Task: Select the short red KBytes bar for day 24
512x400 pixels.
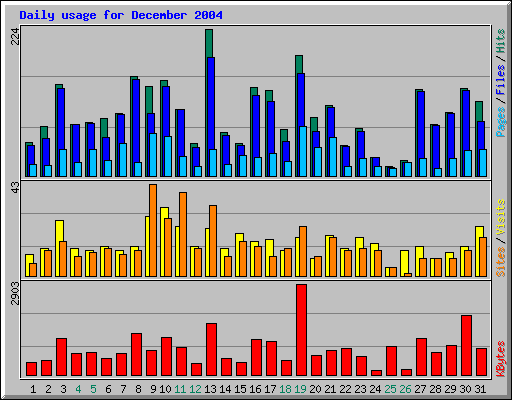Action: click(x=376, y=373)
